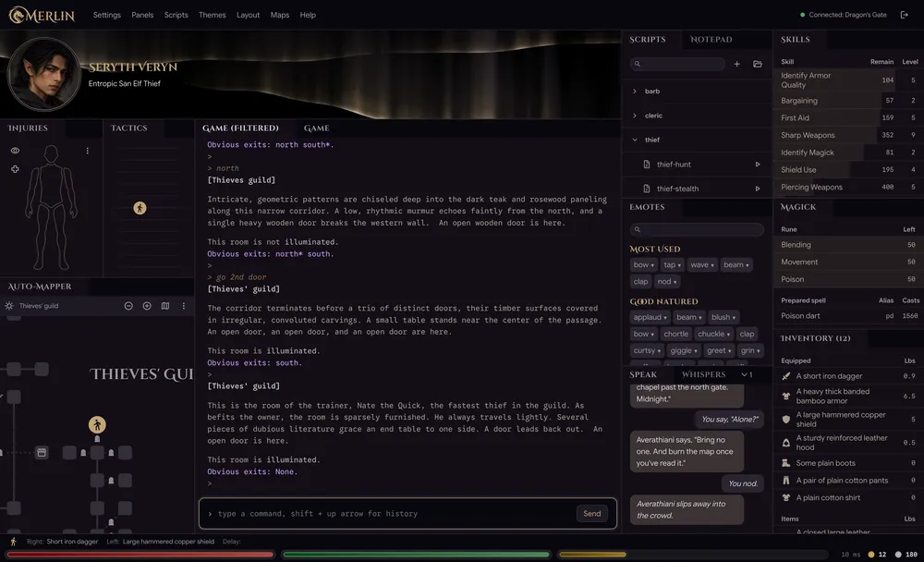Image resolution: width=924 pixels, height=562 pixels.
Task: Open the Settings menu
Action: [x=106, y=15]
